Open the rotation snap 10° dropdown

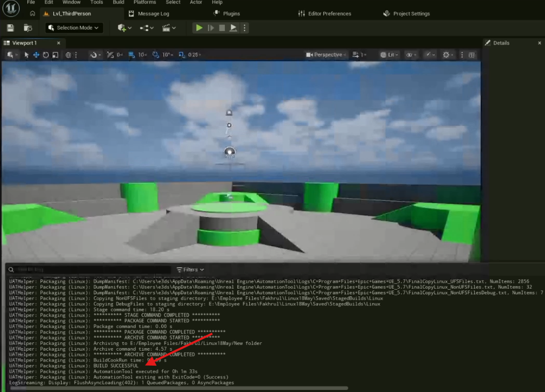(x=167, y=55)
